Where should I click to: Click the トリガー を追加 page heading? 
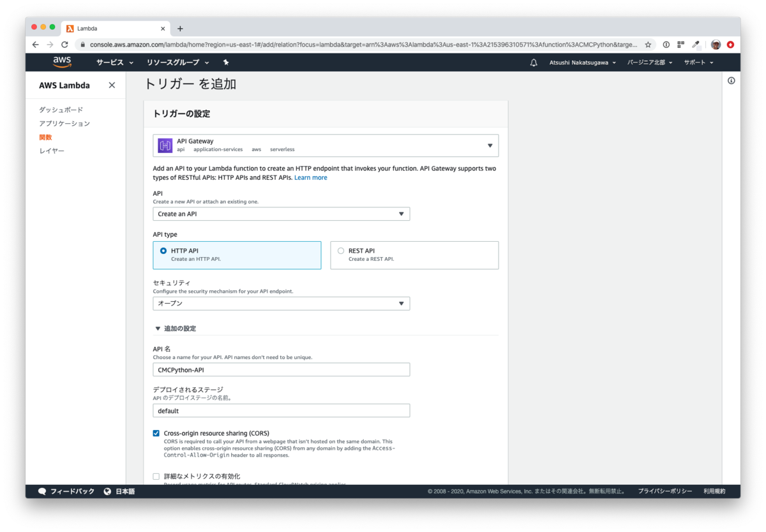[x=190, y=84]
